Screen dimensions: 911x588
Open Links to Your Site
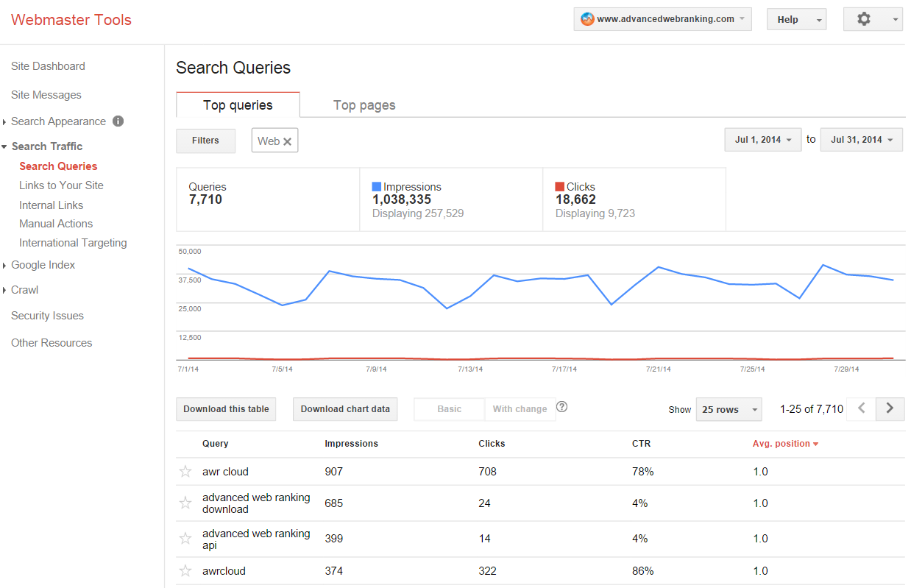coord(61,185)
